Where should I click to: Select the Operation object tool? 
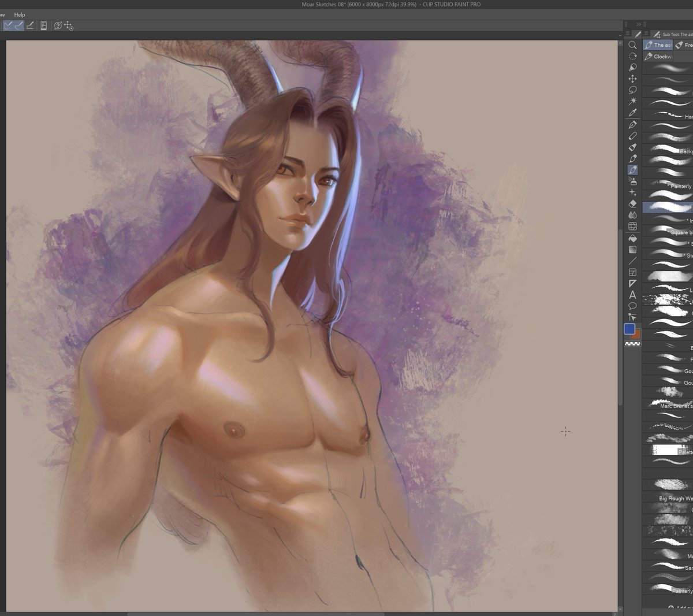pyautogui.click(x=632, y=68)
